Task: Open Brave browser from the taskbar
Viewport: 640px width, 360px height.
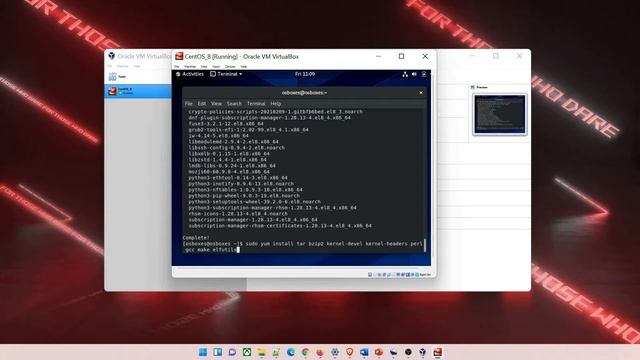Action: pos(349,352)
